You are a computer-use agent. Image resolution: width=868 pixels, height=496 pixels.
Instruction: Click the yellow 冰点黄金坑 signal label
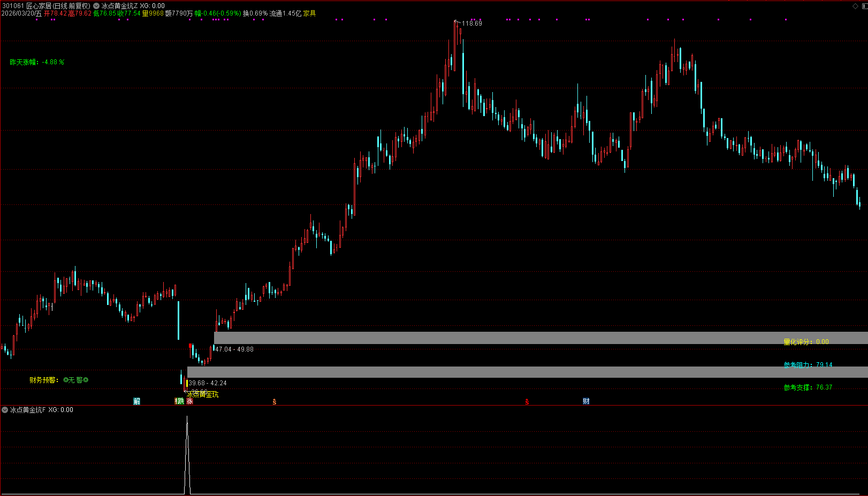(x=203, y=395)
